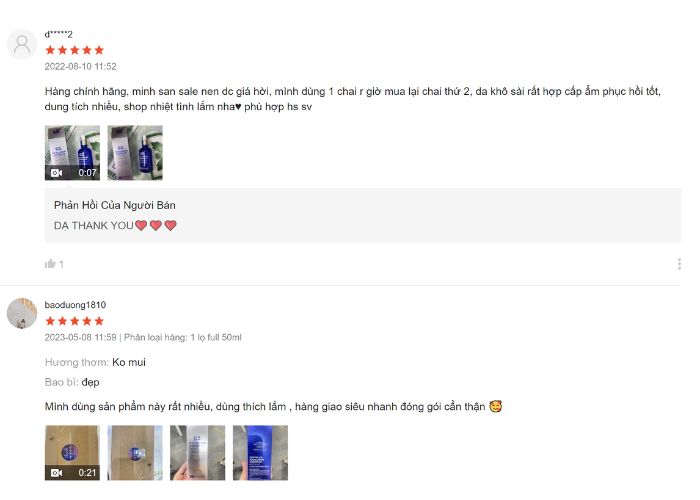Click 'Phân loại hàng: 1 lọ full 50ml' text
This screenshot has width=700, height=500.
[x=183, y=338]
